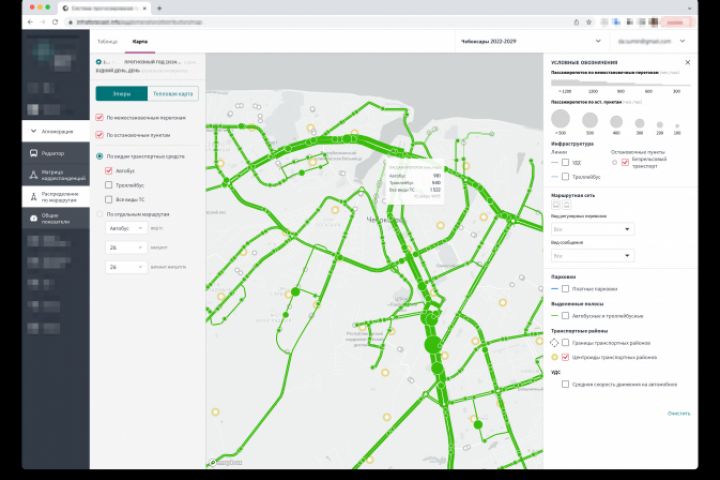The image size is (720, 480).
Task: Click the second Маршрутная сеть icon button
Action: point(567,204)
